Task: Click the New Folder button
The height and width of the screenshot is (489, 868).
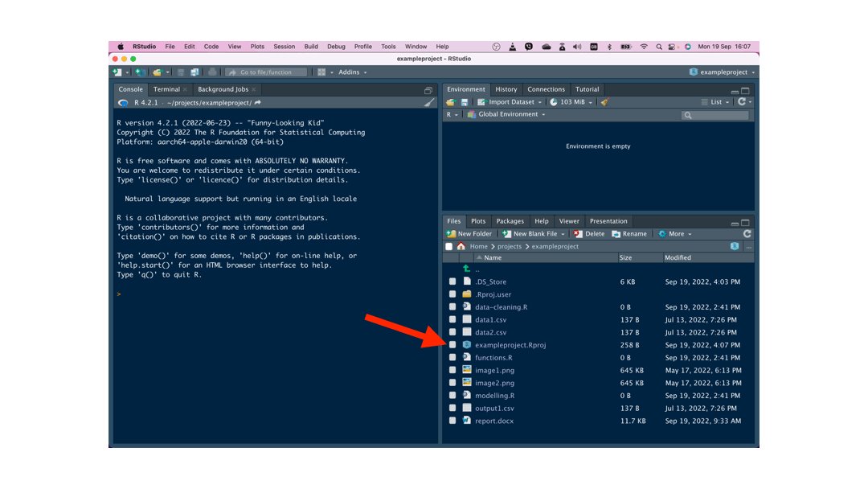Action: 469,234
